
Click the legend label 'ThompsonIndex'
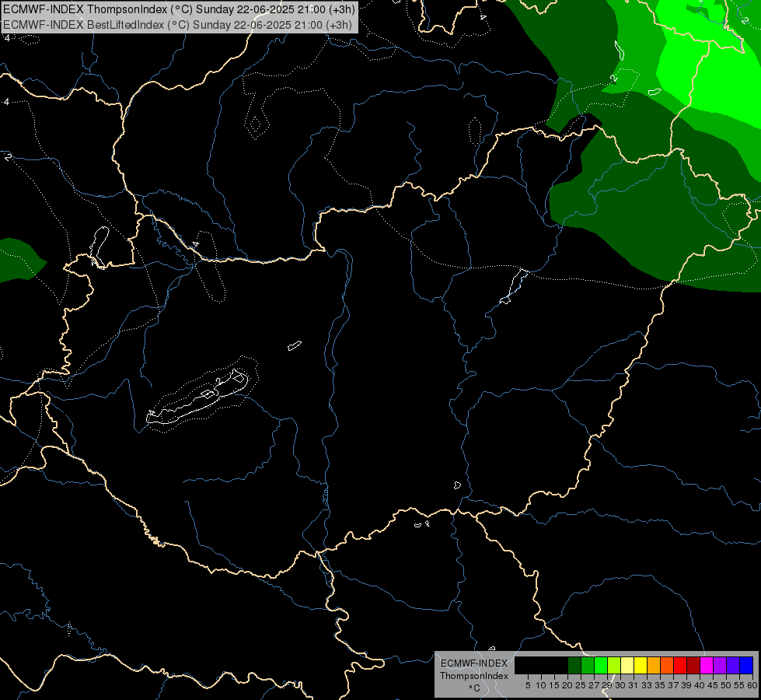click(x=473, y=676)
